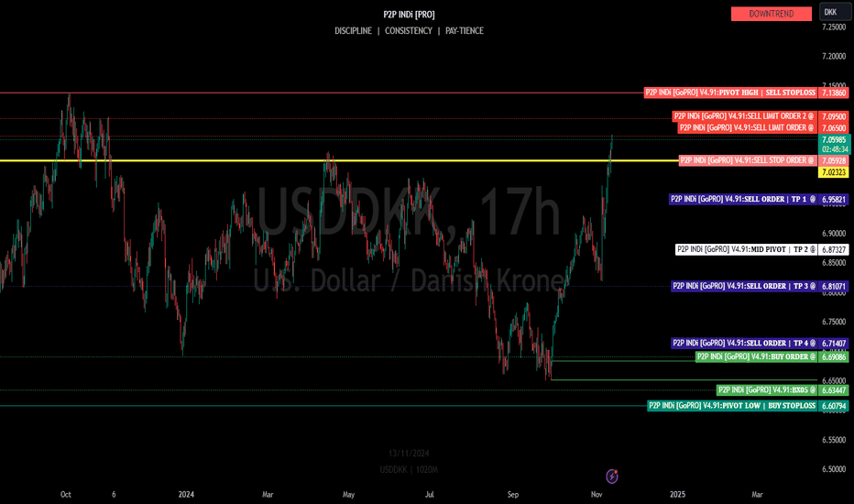Select the SELL STOP ORDER label
This screenshot has height=504, width=854.
pyautogui.click(x=748, y=160)
